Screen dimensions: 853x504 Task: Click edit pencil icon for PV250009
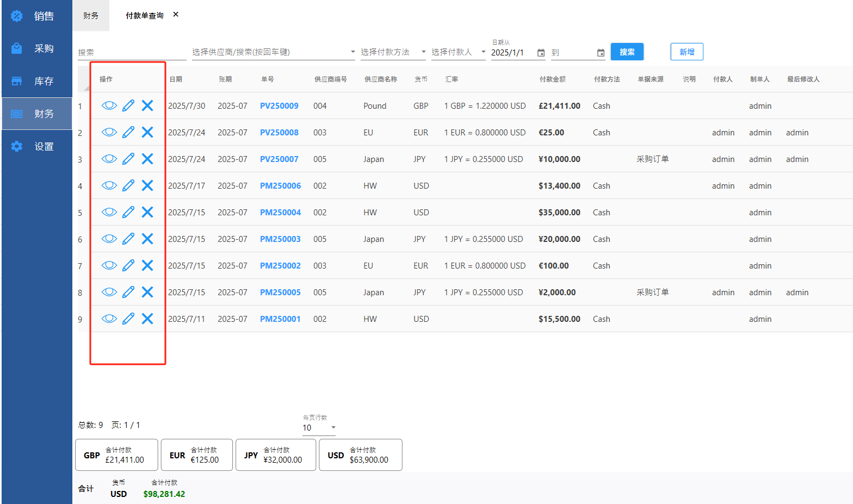[128, 105]
